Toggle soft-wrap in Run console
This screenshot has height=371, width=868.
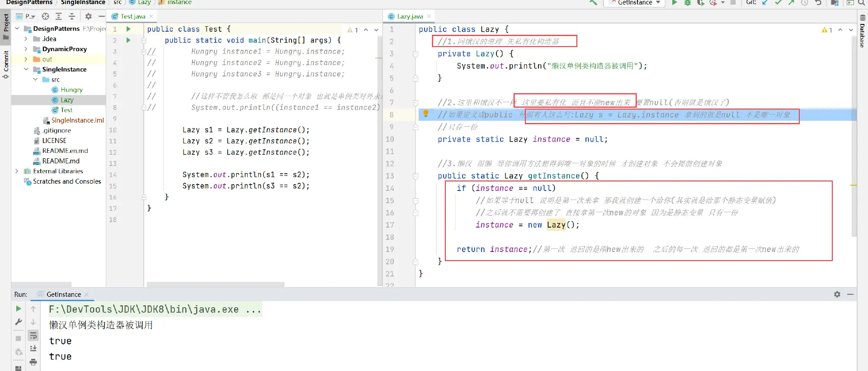point(33,336)
